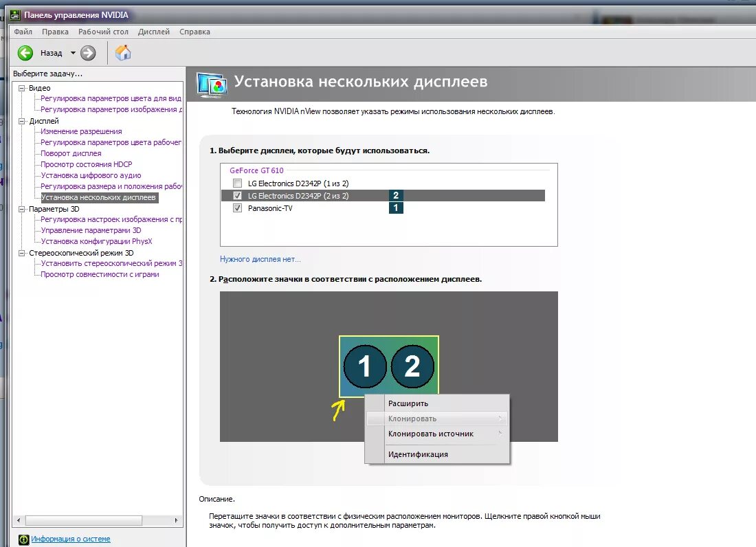Open Регулировка настроек изображения с просмотром

(111, 219)
